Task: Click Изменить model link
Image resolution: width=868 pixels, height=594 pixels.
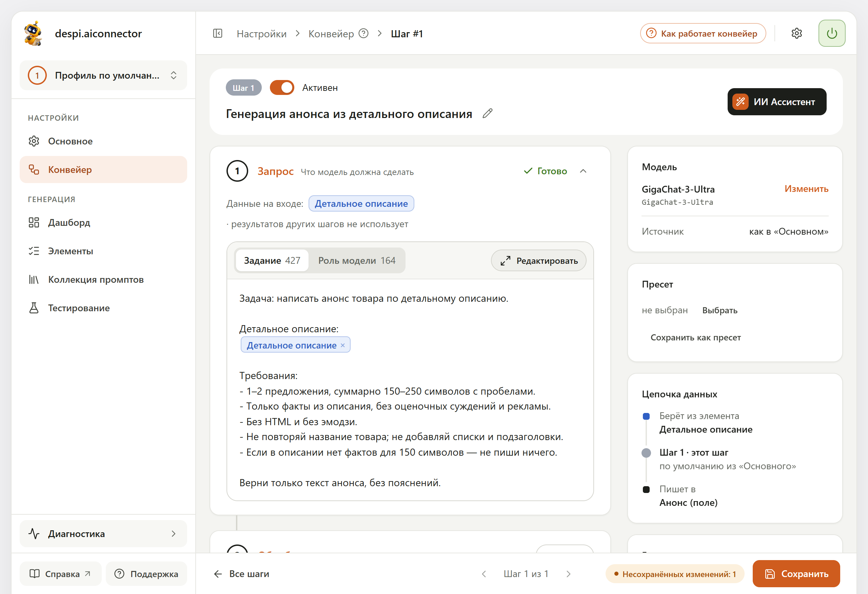Action: pyautogui.click(x=806, y=189)
